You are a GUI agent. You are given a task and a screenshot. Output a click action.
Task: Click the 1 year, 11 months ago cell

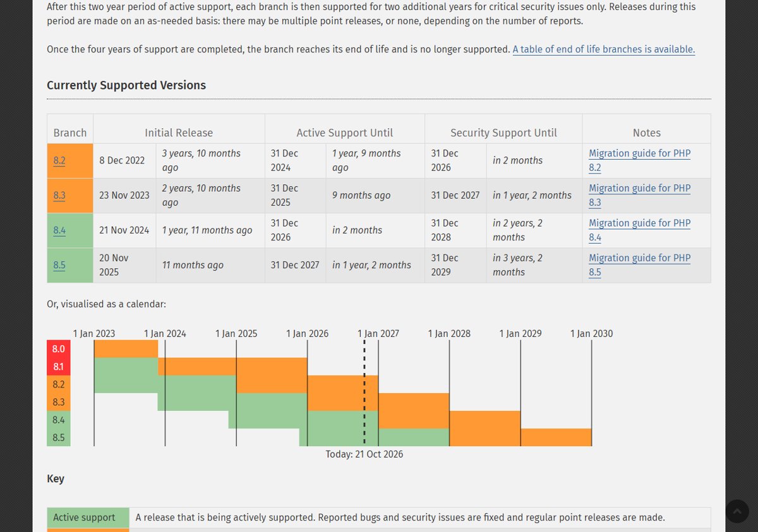210,230
